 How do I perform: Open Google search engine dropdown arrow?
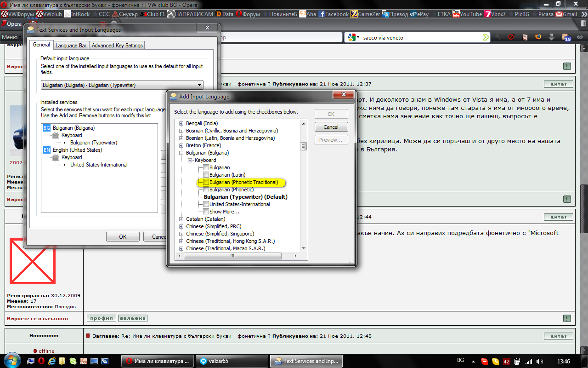(x=357, y=37)
